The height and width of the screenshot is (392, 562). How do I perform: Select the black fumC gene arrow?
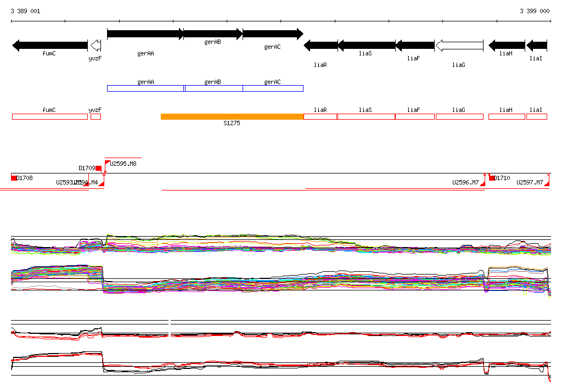[x=50, y=46]
